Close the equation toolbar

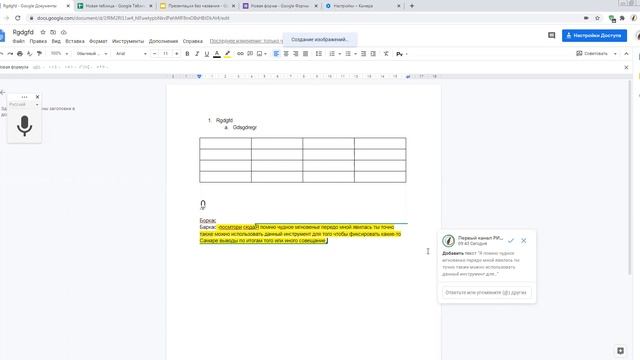point(627,67)
